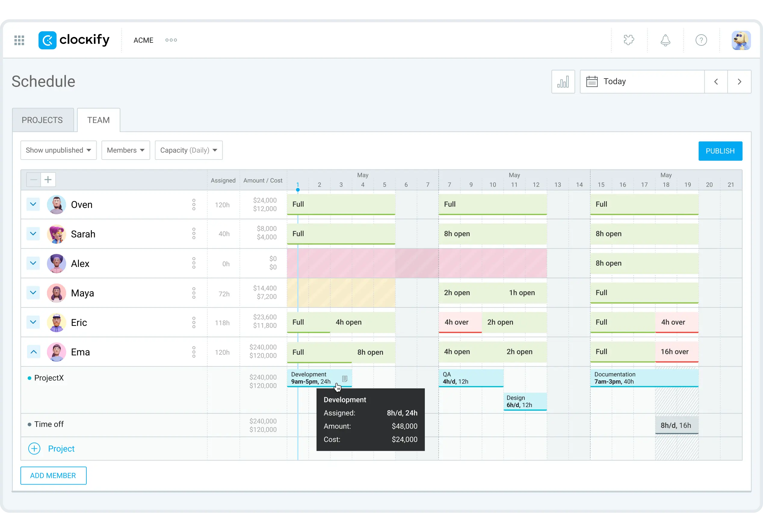
Task: Open your profile avatar picture
Action: (742, 40)
